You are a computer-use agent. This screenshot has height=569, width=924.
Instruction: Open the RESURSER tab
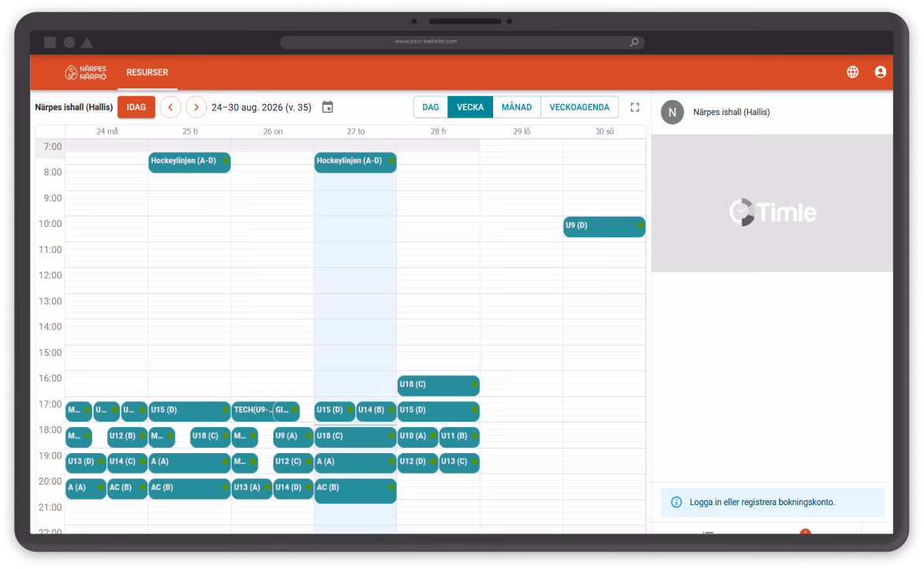point(147,73)
